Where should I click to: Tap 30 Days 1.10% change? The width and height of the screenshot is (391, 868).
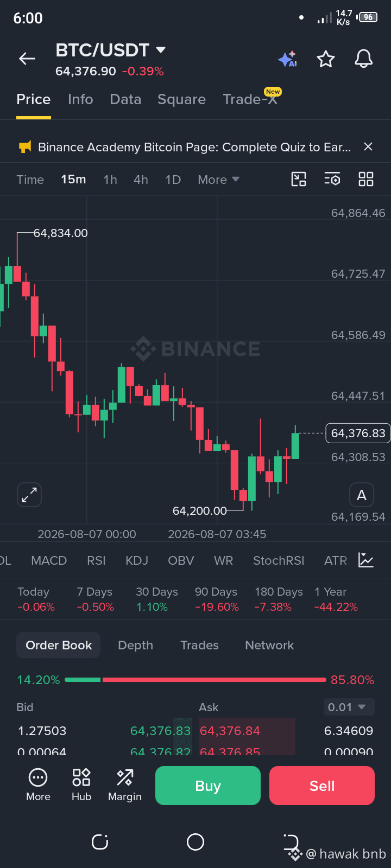(156, 599)
